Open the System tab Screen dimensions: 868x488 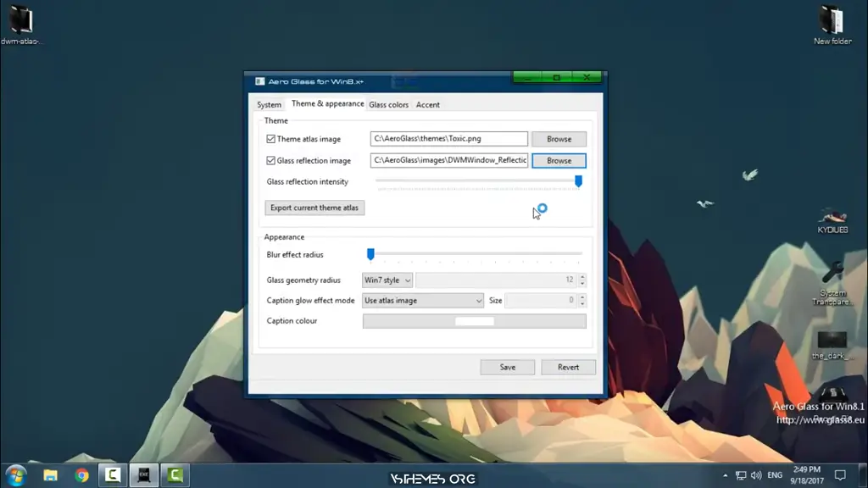tap(269, 104)
